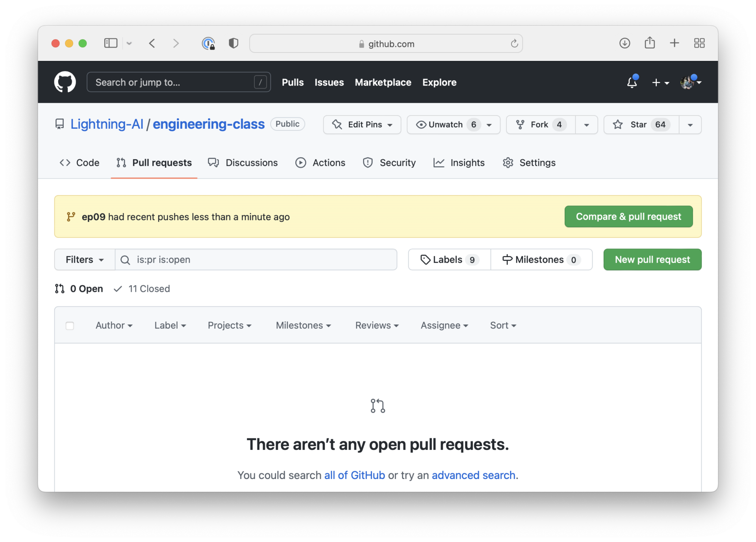
Task: Click the bell notification icon in top nav
Action: pos(632,82)
